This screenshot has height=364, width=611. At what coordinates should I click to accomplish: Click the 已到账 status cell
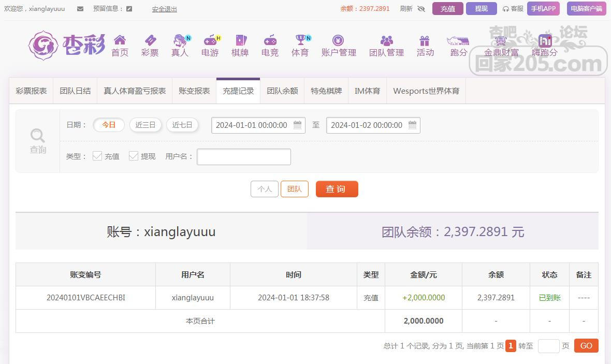click(549, 298)
